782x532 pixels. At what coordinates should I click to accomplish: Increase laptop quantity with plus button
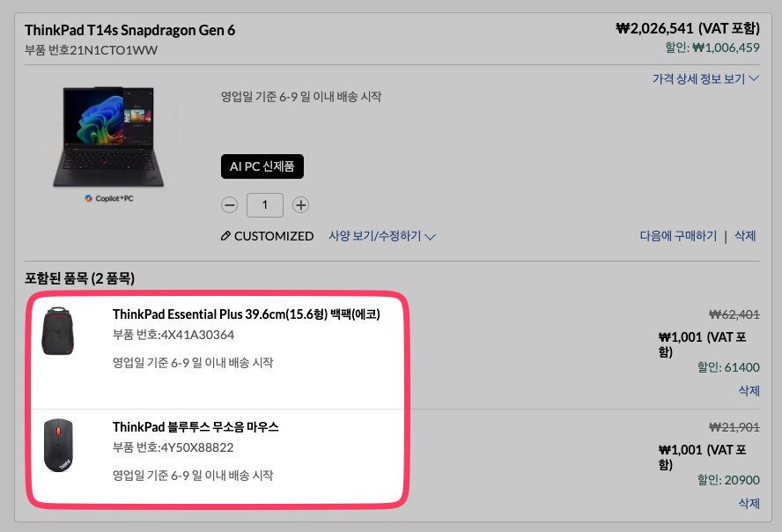[x=300, y=205]
